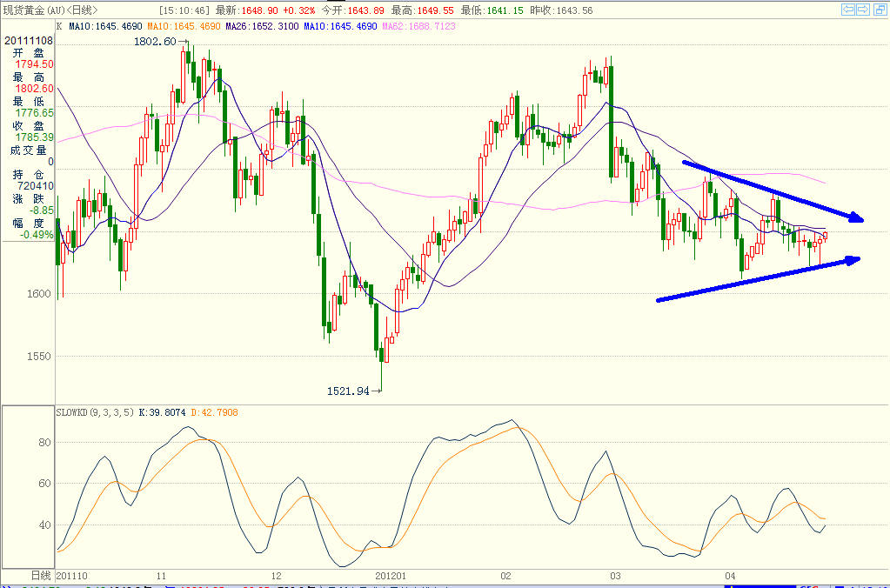The width and height of the screenshot is (890, 588).
Task: Click the K:39.8074 indicator value
Action: [x=164, y=412]
